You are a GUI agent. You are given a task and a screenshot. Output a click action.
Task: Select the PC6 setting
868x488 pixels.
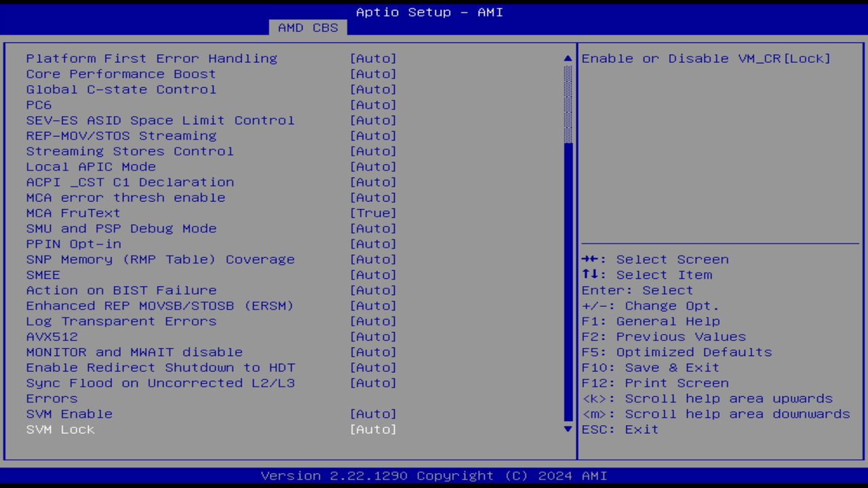pyautogui.click(x=39, y=105)
